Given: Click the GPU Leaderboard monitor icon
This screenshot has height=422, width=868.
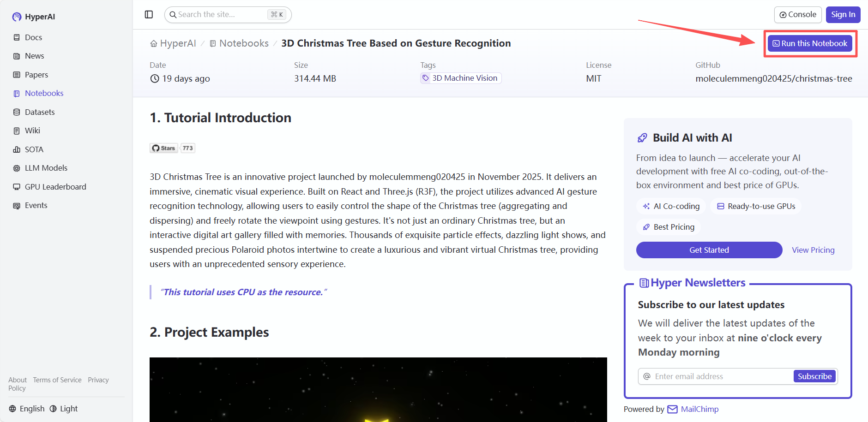Looking at the screenshot, I should coord(17,187).
